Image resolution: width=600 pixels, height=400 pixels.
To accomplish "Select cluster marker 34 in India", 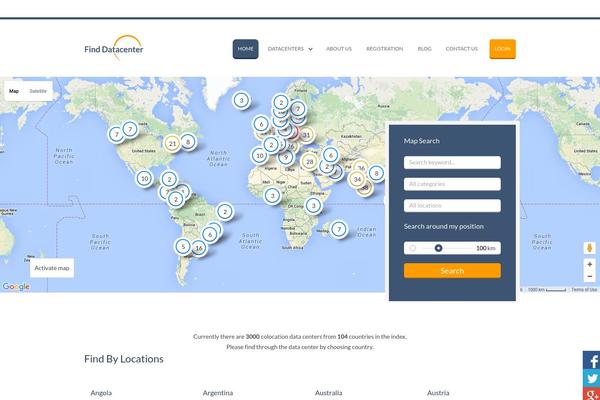I will 357,179.
